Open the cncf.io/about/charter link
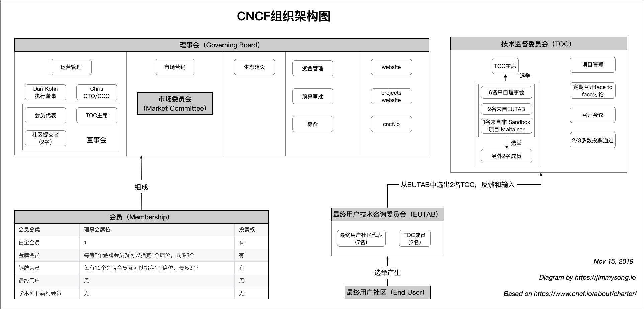Viewport: 644px width, 309px height. click(585, 294)
